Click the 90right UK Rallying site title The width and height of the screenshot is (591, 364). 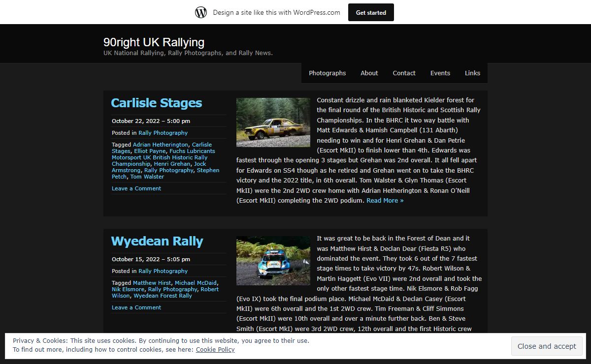pyautogui.click(x=154, y=42)
